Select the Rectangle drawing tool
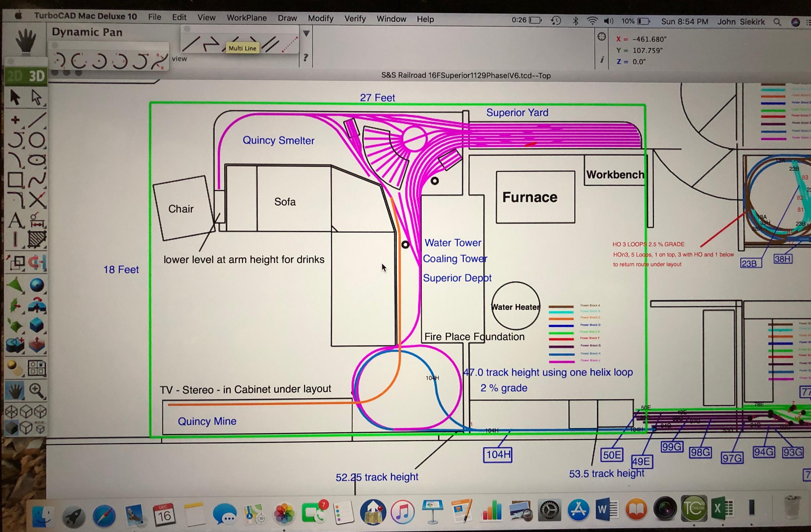Screen dimensions: 811x532 click(15, 179)
